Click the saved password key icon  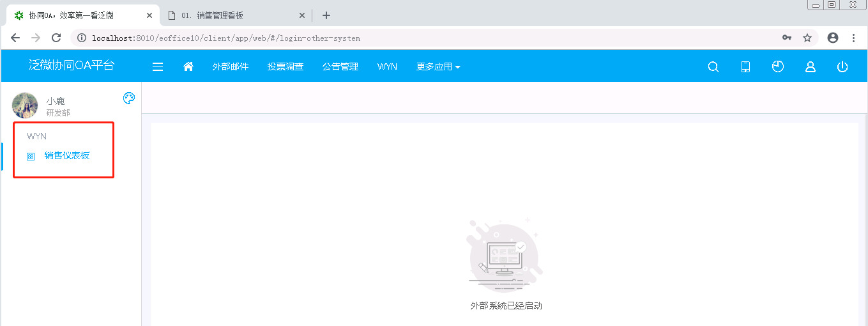click(x=787, y=38)
